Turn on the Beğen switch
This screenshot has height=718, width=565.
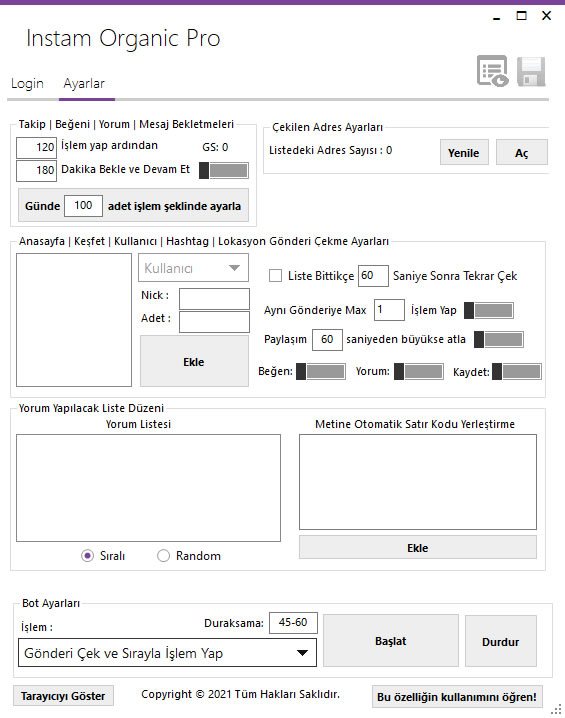321,371
